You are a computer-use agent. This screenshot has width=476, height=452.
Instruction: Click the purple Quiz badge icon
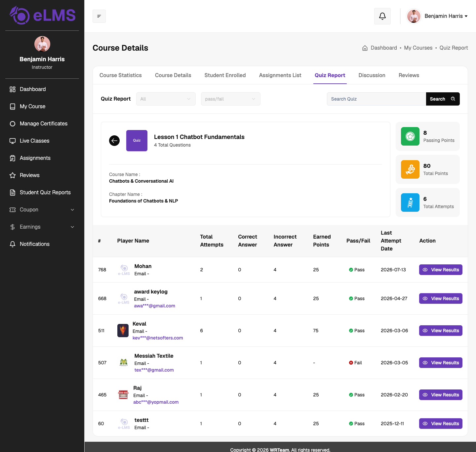[x=137, y=141]
